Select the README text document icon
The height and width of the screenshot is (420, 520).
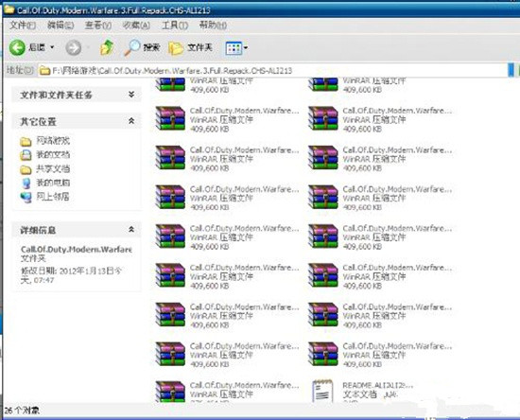click(322, 391)
